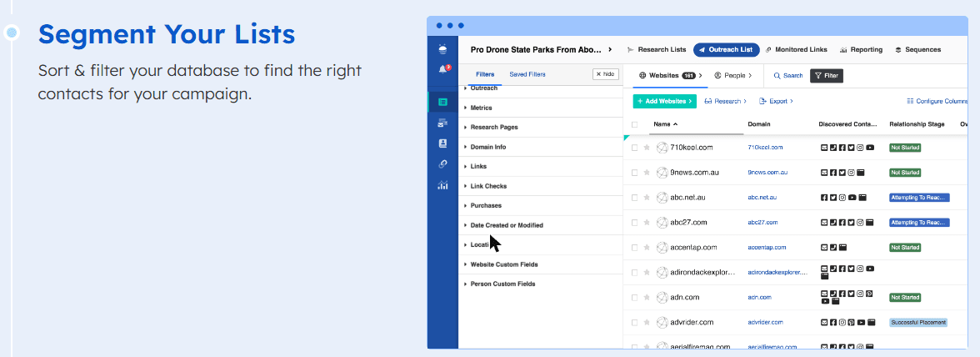The width and height of the screenshot is (980, 357).
Task: Star the accentap.com row
Action: tap(647, 248)
